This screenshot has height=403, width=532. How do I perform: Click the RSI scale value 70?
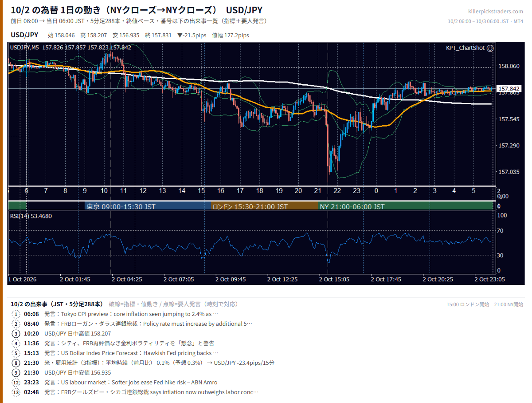(x=500, y=230)
